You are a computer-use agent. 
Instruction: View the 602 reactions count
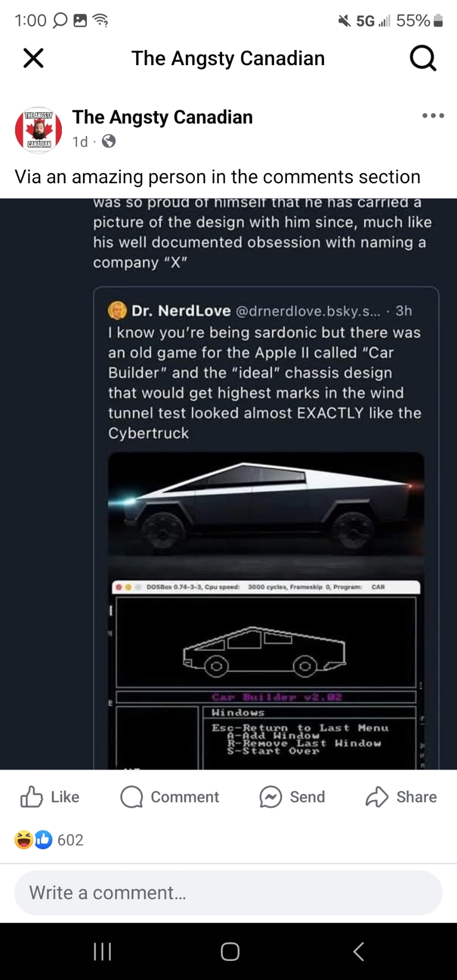click(70, 840)
